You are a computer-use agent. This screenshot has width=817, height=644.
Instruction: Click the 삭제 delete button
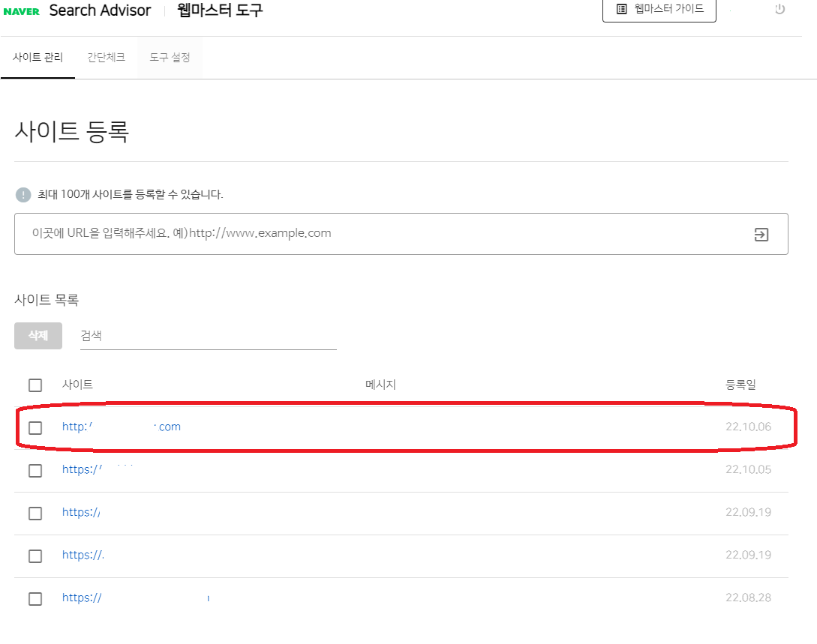[38, 336]
